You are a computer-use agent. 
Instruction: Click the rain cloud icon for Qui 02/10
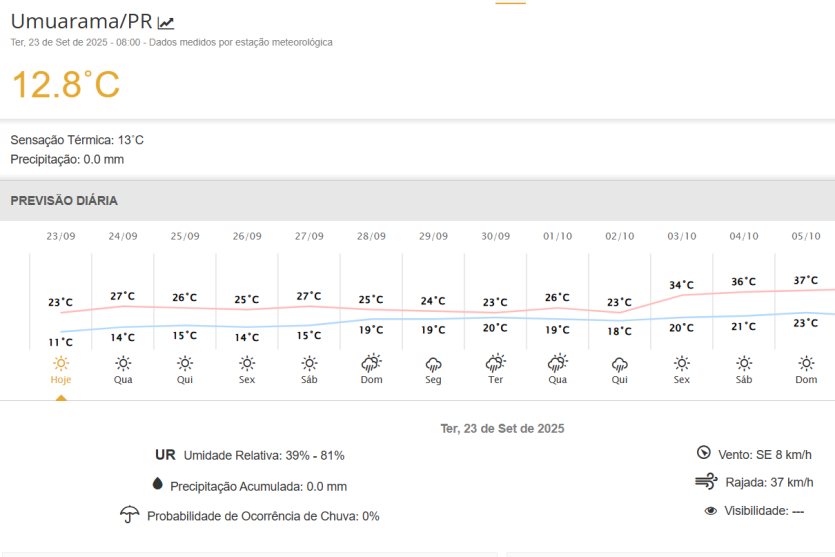click(619, 363)
